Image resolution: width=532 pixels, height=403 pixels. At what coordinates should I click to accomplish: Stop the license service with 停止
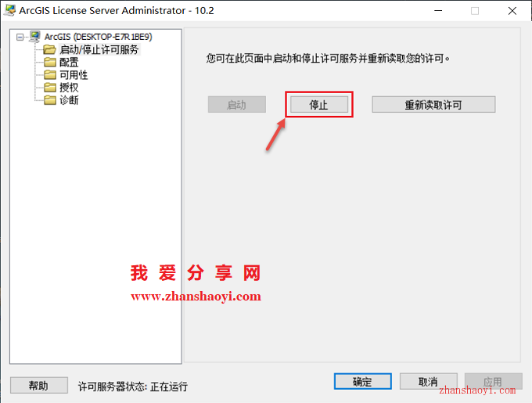point(319,105)
